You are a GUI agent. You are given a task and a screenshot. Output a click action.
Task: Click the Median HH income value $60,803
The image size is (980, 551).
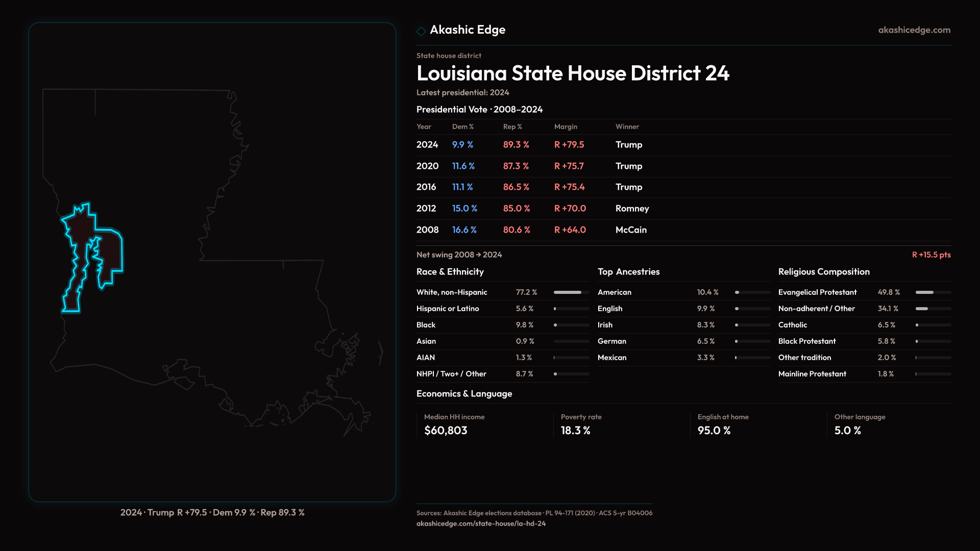tap(446, 431)
